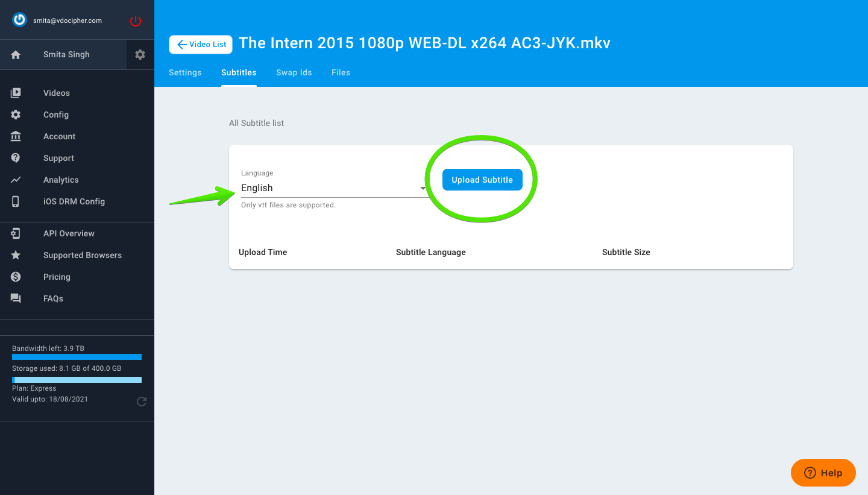Open the Analytics menu item
The height and width of the screenshot is (495, 868).
61,180
